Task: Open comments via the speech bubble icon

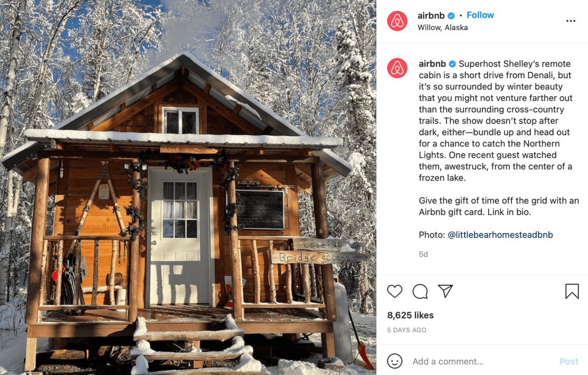Action: [420, 292]
